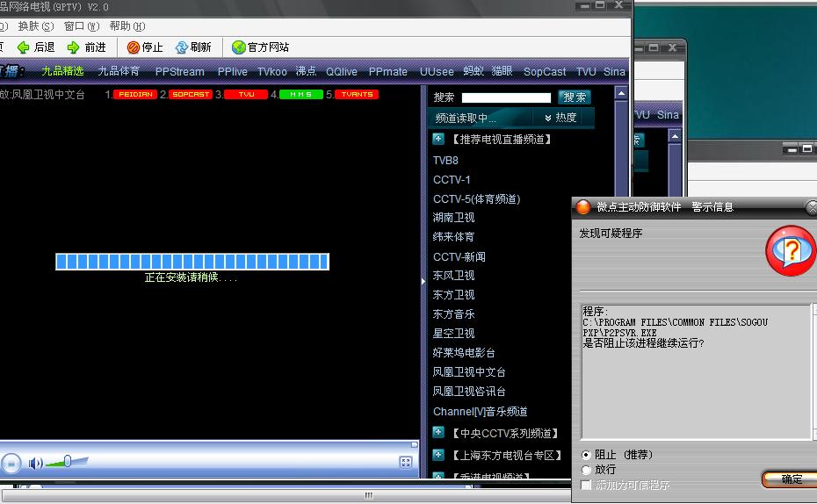Play 星空卫视 channel
The height and width of the screenshot is (504, 817).
[x=454, y=334]
